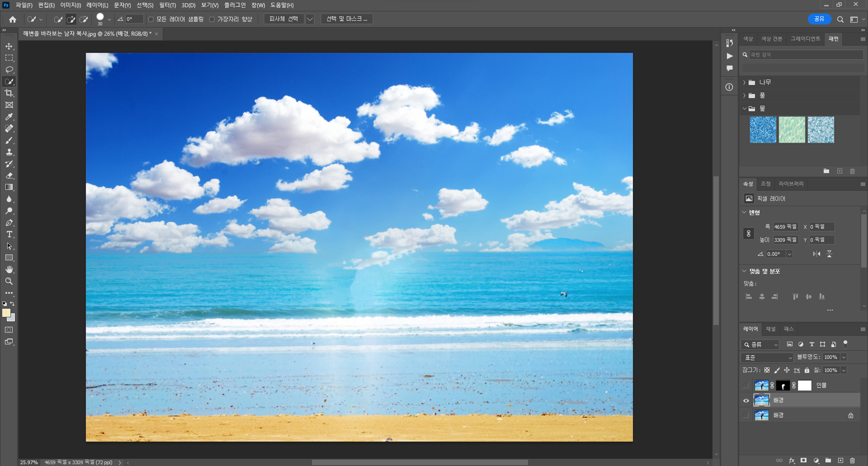
Task: Expand the 나무 pattern folder
Action: pyautogui.click(x=744, y=82)
